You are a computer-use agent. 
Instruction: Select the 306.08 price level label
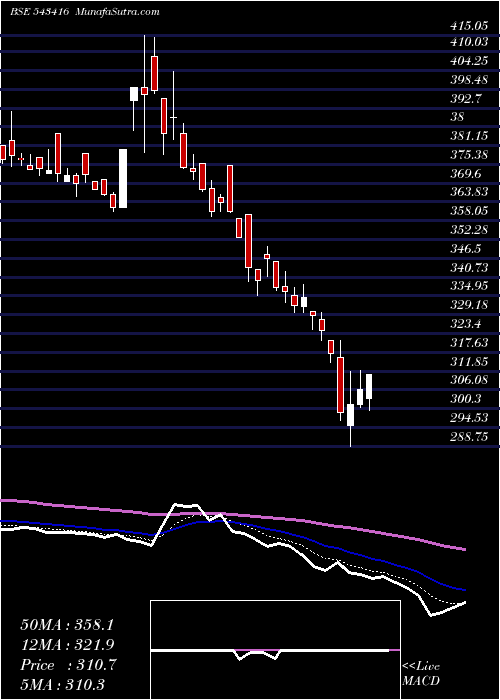click(470, 380)
